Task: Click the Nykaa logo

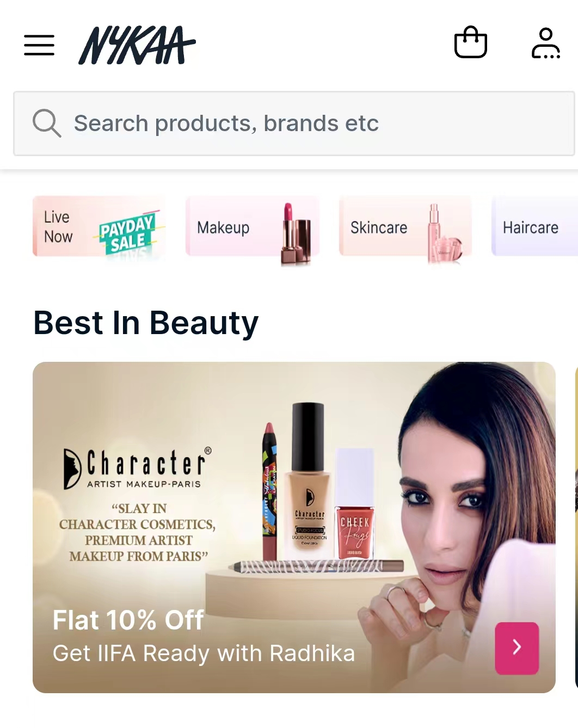Action: tap(137, 45)
